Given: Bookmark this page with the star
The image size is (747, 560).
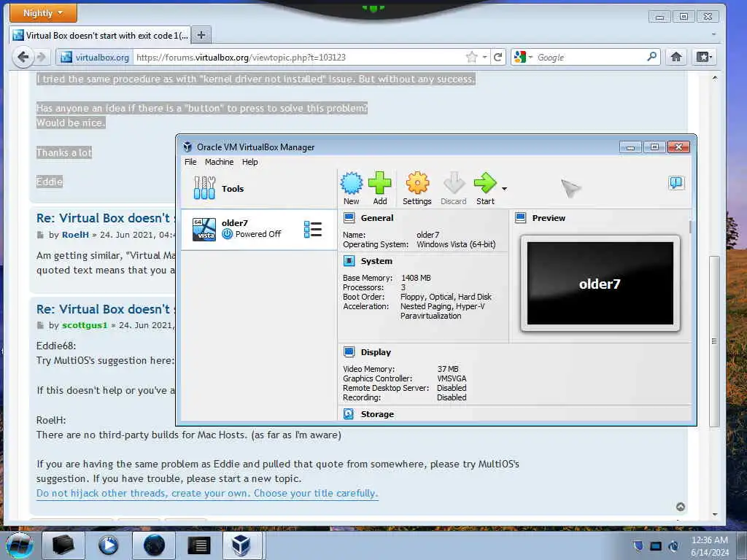Looking at the screenshot, I should pyautogui.click(x=472, y=57).
